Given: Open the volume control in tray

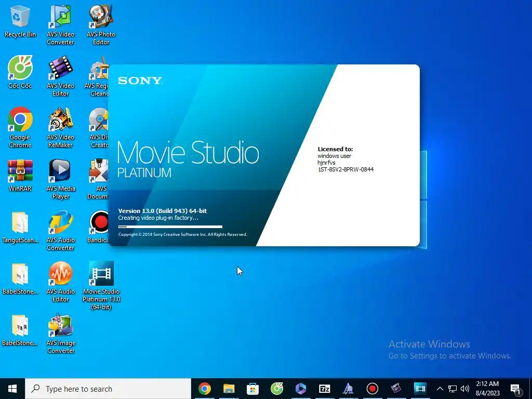Looking at the screenshot, I should tap(465, 389).
